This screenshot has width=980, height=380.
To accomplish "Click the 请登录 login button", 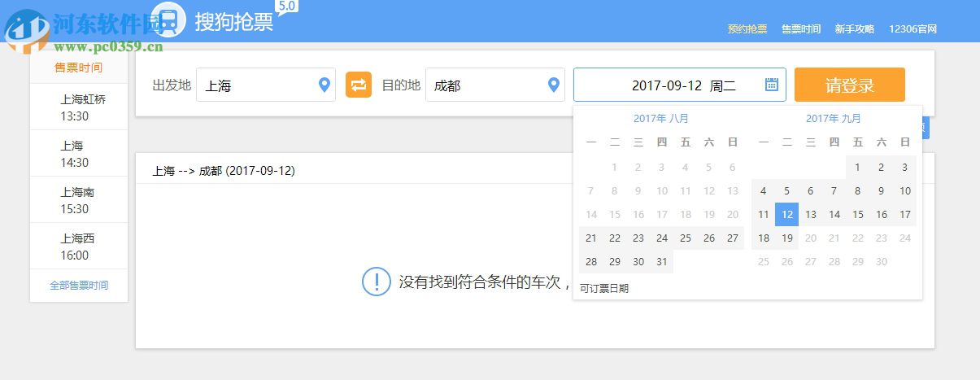I will coord(850,85).
